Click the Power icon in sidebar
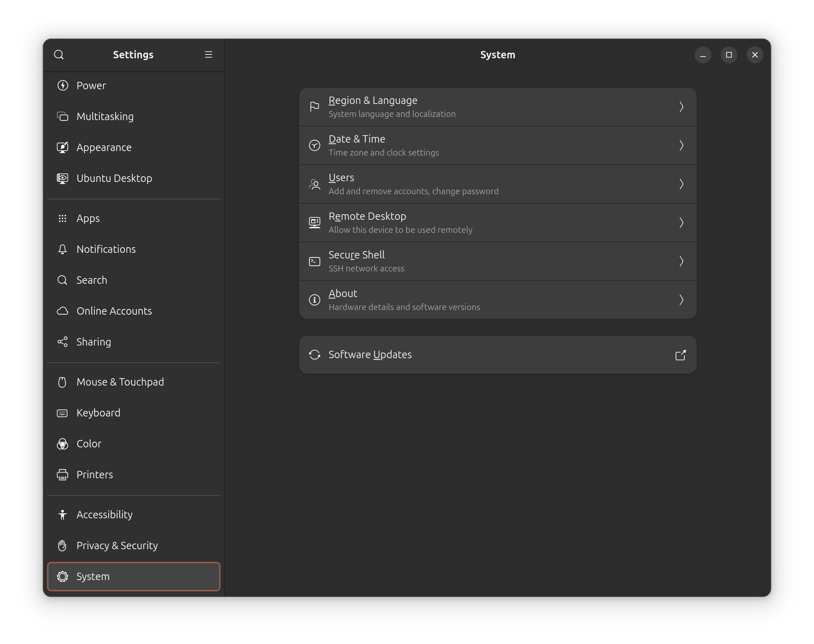The height and width of the screenshot is (644, 814). [x=62, y=85]
